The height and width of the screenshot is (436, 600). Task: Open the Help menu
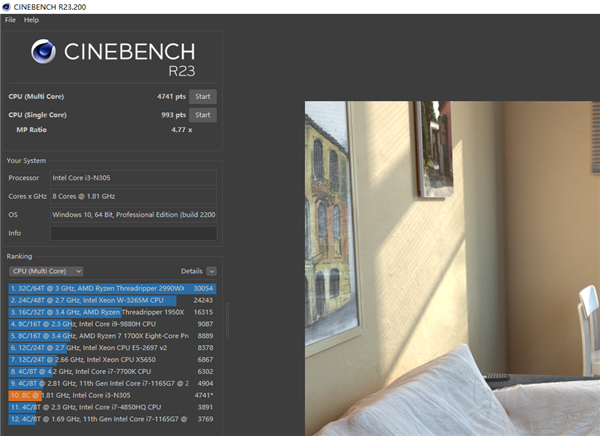[x=31, y=20]
